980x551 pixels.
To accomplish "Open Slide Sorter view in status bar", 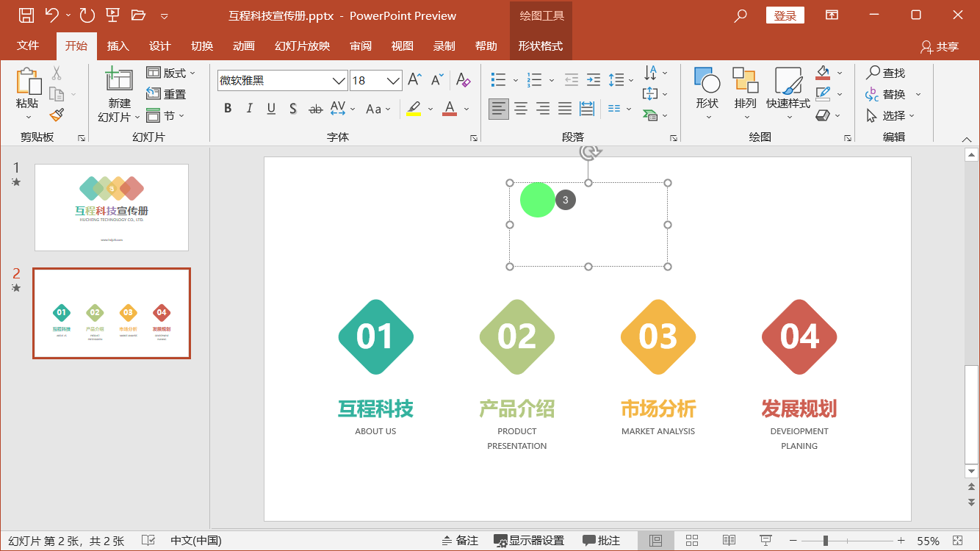I will point(691,541).
